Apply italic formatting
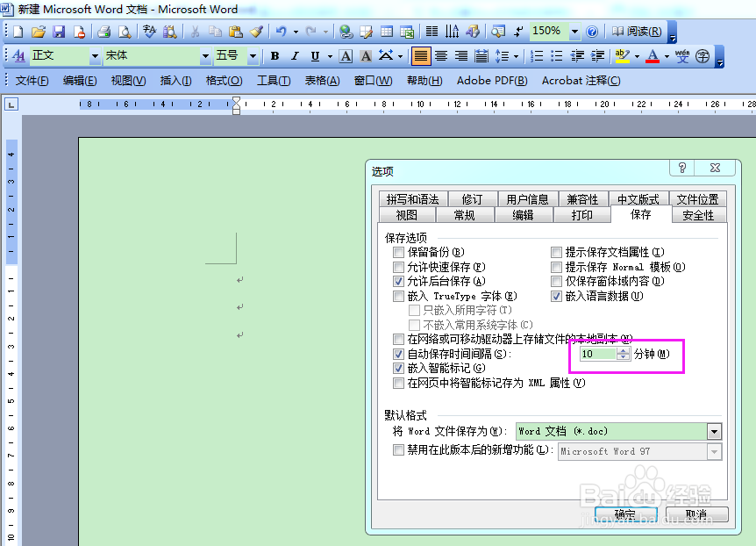 pos(295,56)
